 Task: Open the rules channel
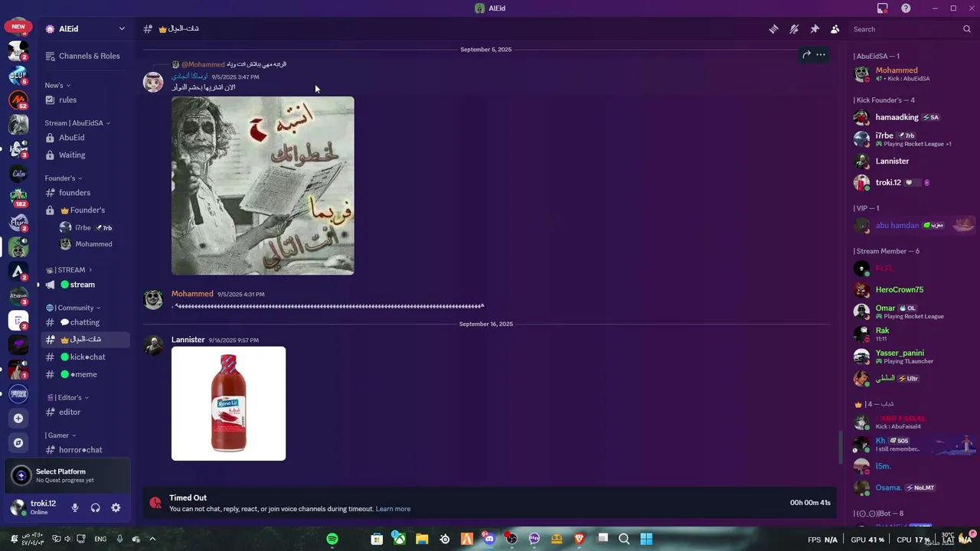pyautogui.click(x=85, y=99)
